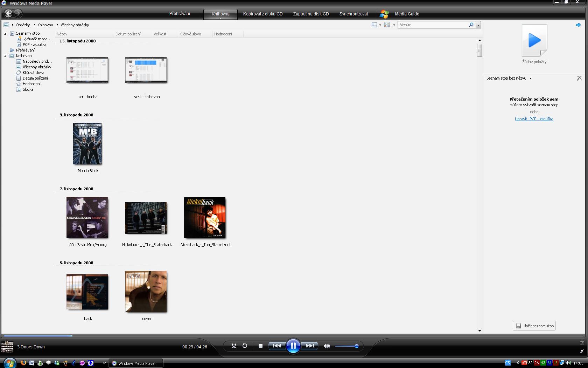Click the Windows Media Player taskbar button
The height and width of the screenshot is (368, 588).
click(136, 363)
